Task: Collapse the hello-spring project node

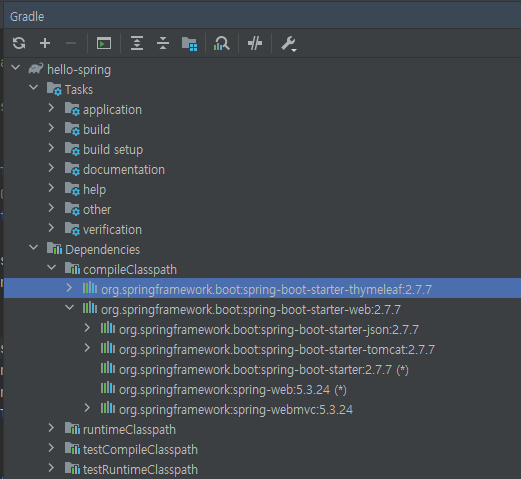Action: [15, 68]
